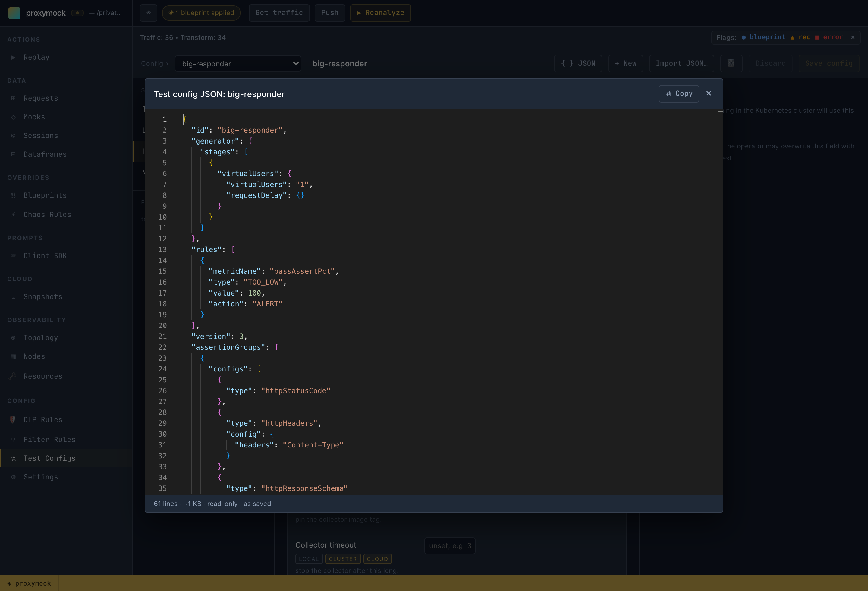Viewport: 868px width, 591px height.
Task: Click the Mocks diamond icon
Action: (13, 117)
